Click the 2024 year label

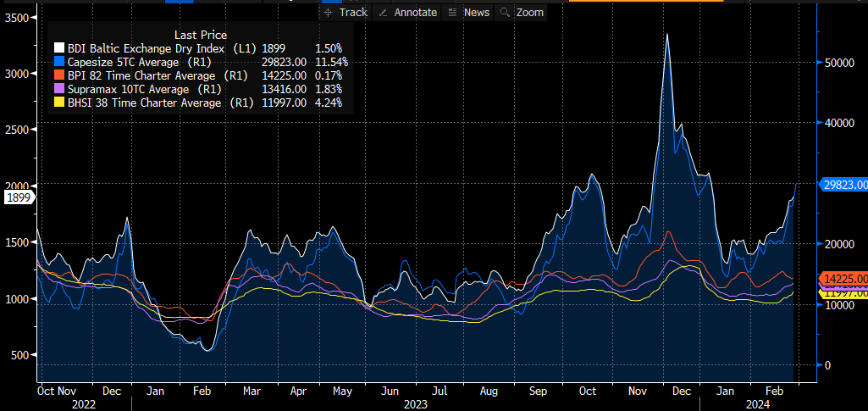tap(758, 404)
